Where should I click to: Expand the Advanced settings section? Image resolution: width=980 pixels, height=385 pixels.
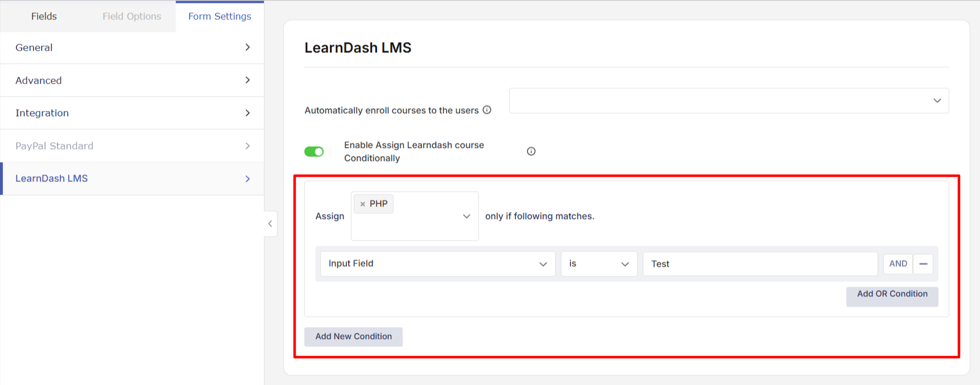132,80
